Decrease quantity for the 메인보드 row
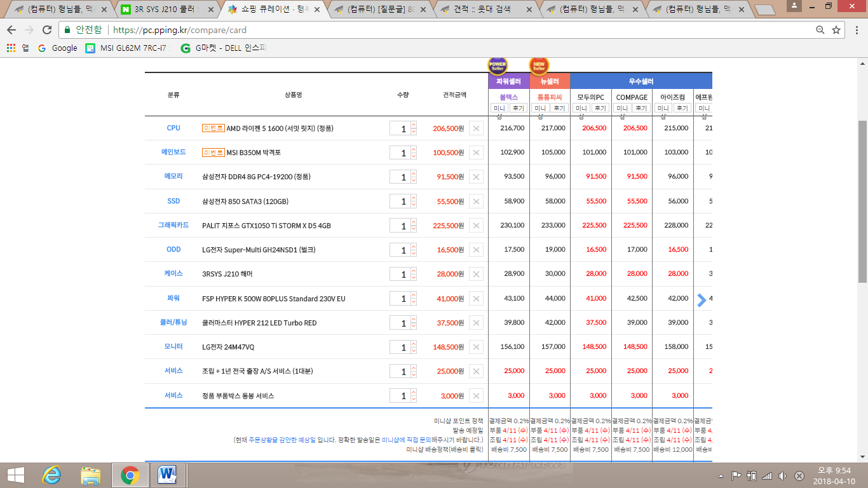The image size is (868, 488). [414, 156]
